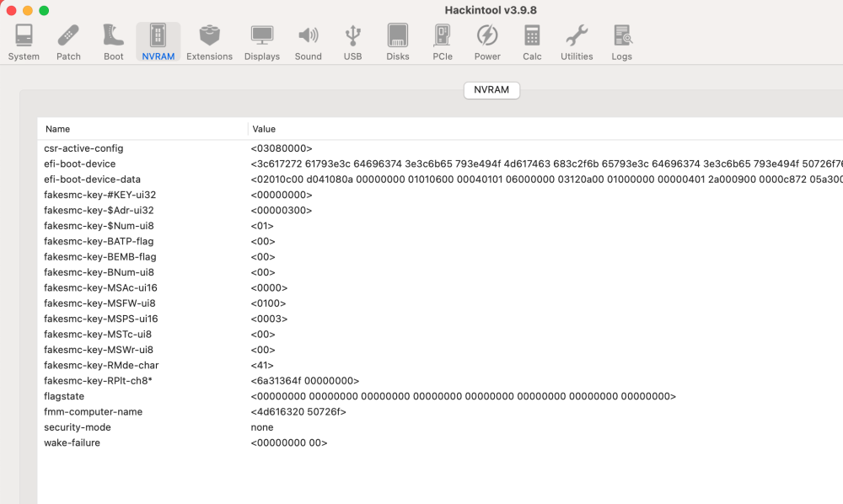Open the Extensions toolbar section
This screenshot has height=504, width=843.
[209, 42]
